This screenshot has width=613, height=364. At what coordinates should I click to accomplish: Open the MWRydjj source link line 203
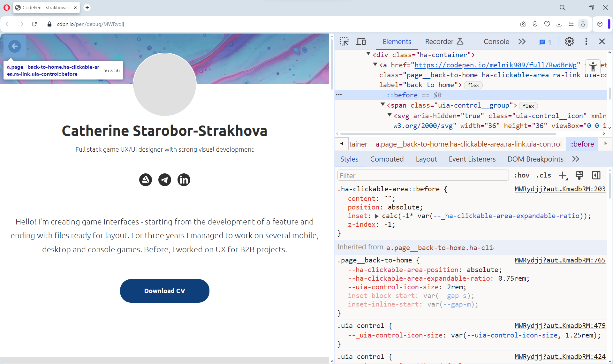coord(560,189)
